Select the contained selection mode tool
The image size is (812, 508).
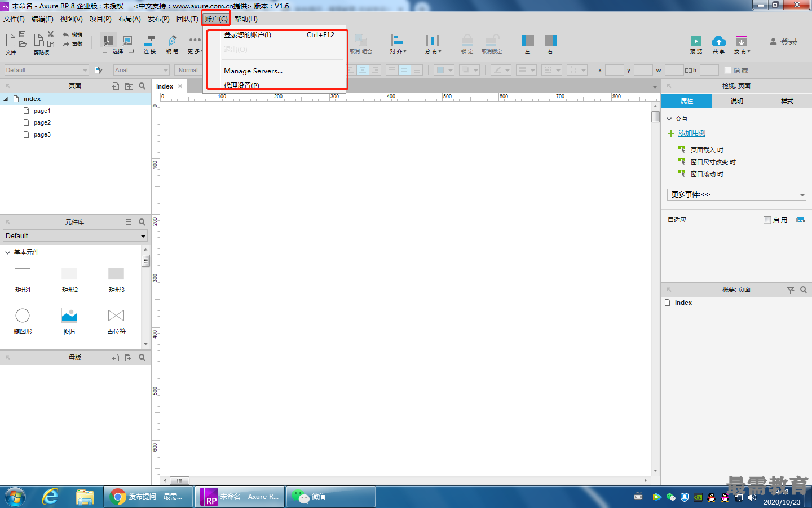click(x=127, y=41)
